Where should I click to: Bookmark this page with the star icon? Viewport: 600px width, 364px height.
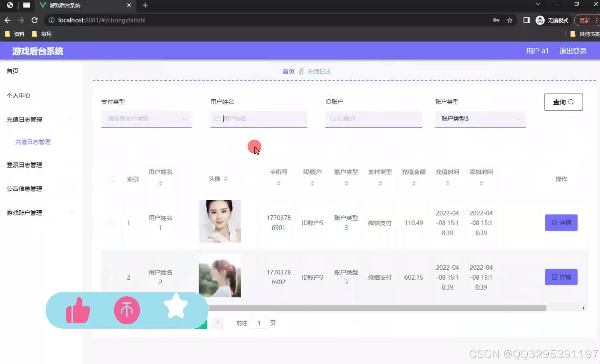(x=510, y=20)
